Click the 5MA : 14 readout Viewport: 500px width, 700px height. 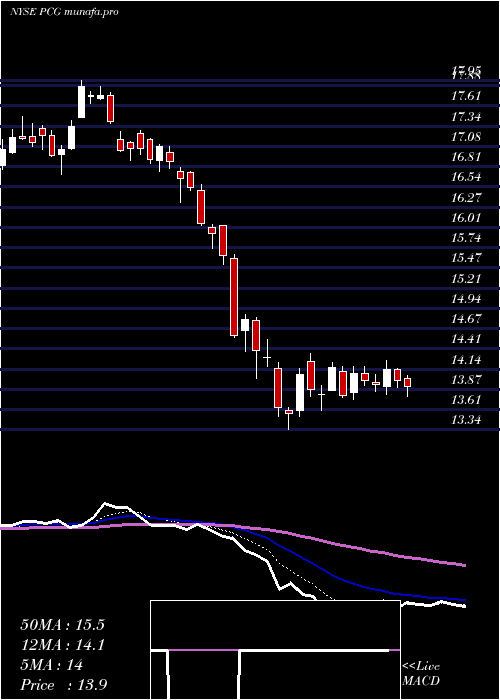tap(52, 665)
